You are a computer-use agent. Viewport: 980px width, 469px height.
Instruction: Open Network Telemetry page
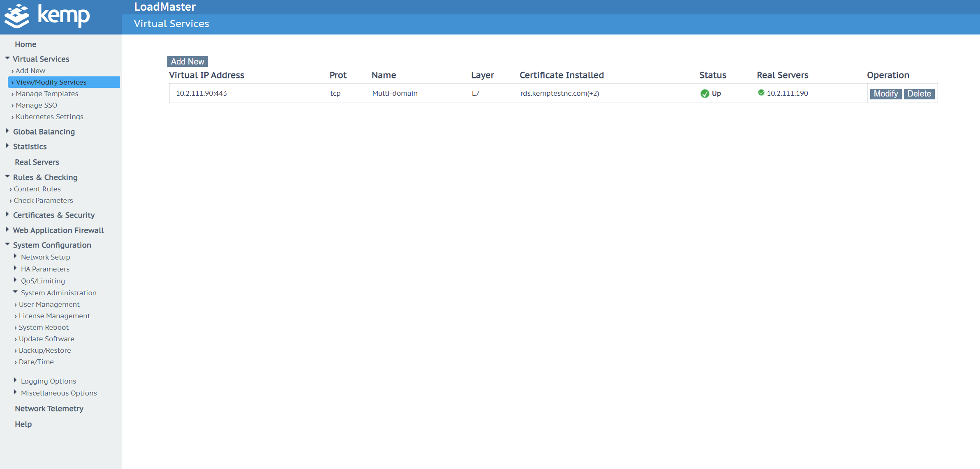tap(49, 409)
